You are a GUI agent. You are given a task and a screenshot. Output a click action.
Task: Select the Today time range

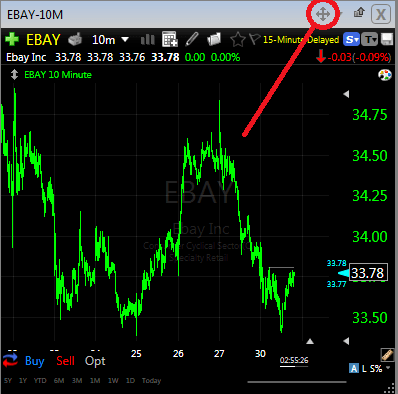151,381
